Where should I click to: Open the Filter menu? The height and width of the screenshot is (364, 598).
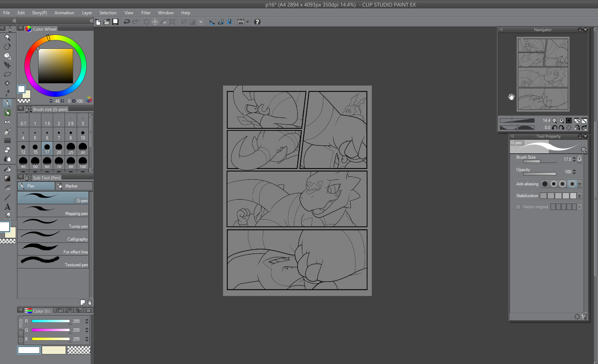click(x=146, y=13)
